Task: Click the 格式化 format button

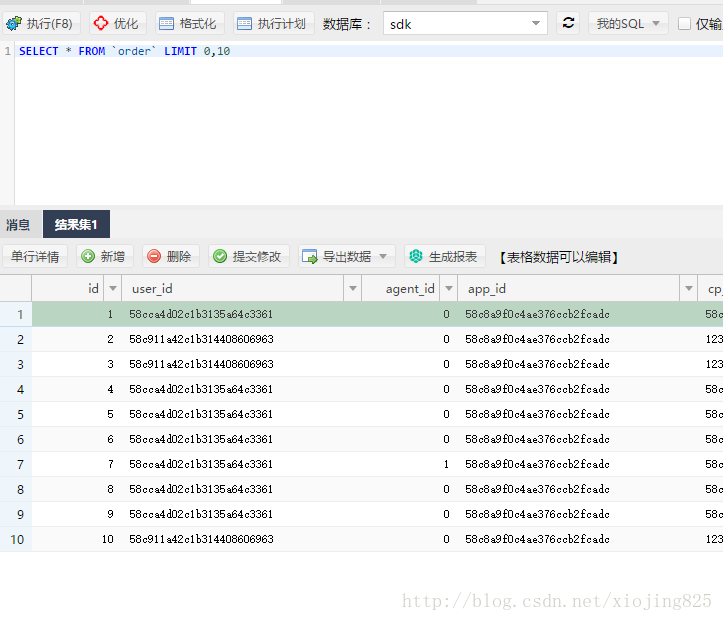Action: 189,24
